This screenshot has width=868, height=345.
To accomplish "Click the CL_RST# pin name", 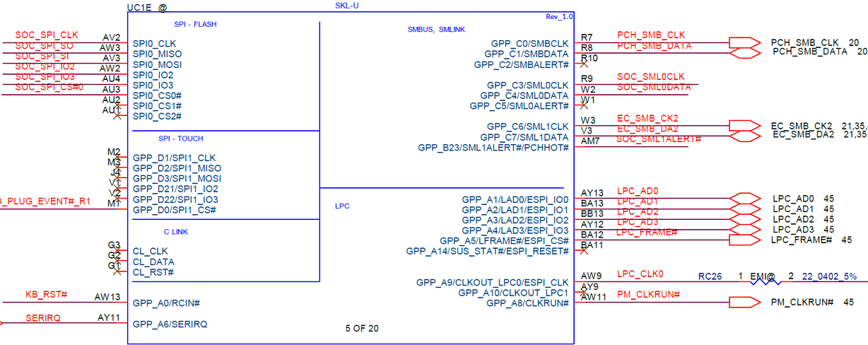I will [153, 272].
